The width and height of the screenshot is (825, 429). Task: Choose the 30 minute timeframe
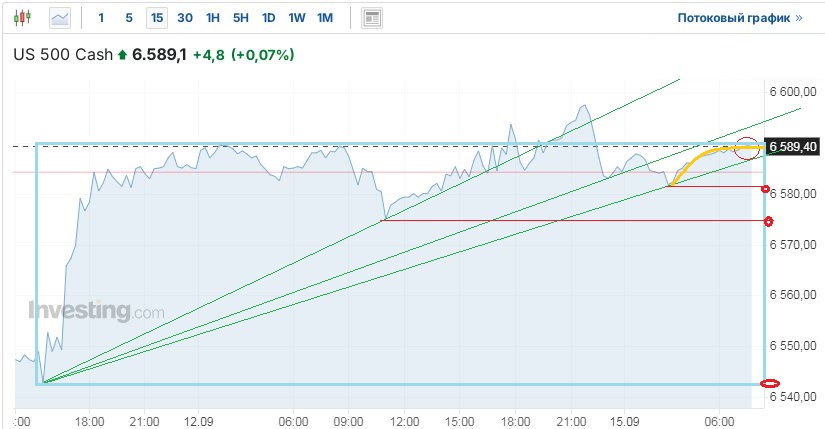pos(185,18)
